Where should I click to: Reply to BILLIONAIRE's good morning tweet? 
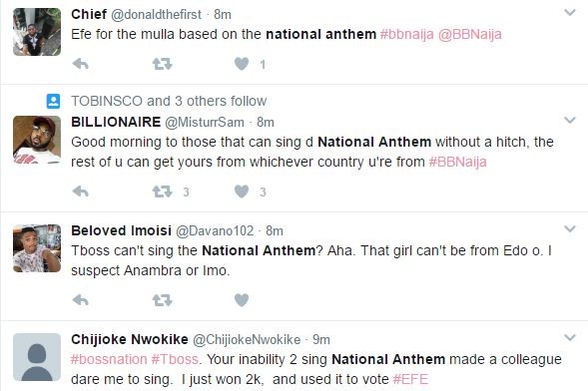point(80,192)
